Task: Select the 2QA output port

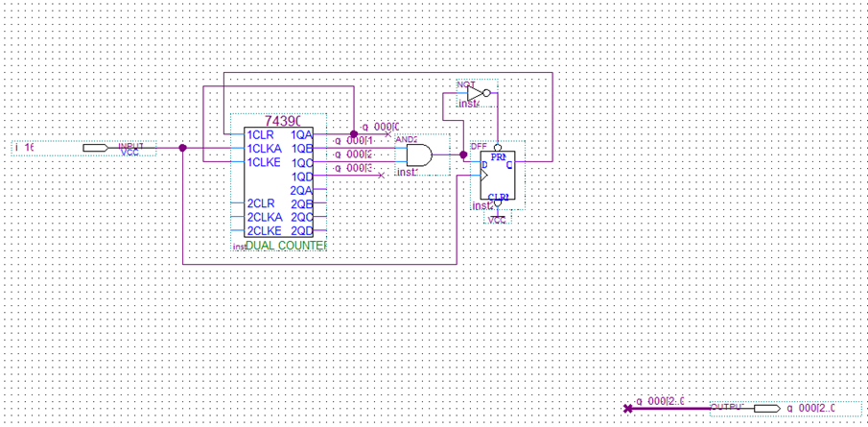Action: coord(302,190)
